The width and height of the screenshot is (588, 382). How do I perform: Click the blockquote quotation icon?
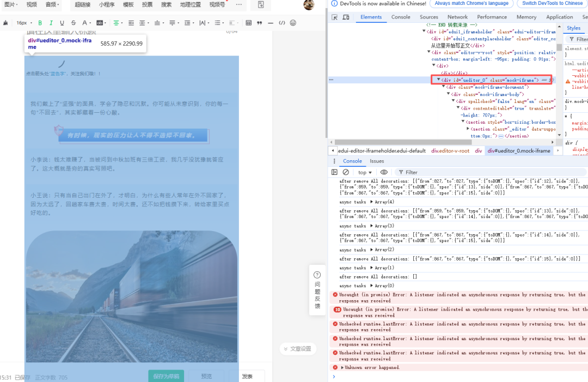click(259, 23)
